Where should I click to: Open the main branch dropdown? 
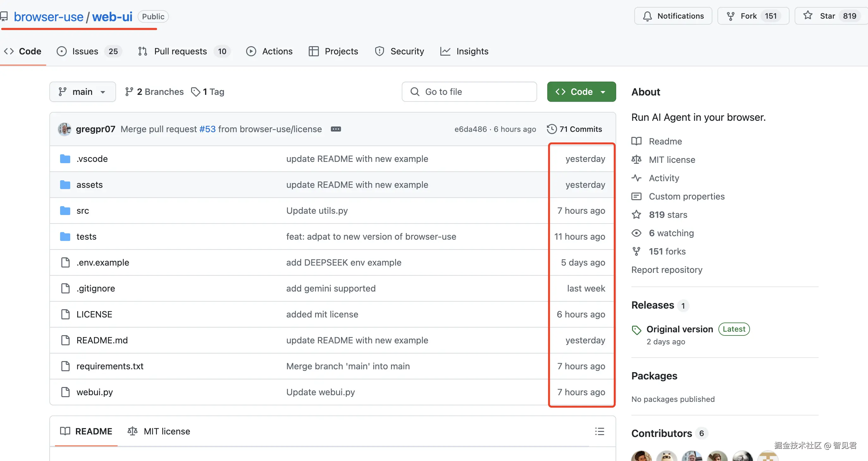(x=83, y=92)
